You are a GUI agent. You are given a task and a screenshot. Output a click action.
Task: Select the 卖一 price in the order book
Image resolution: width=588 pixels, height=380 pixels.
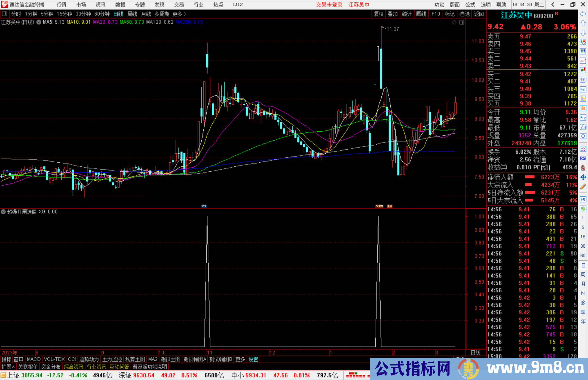point(525,66)
